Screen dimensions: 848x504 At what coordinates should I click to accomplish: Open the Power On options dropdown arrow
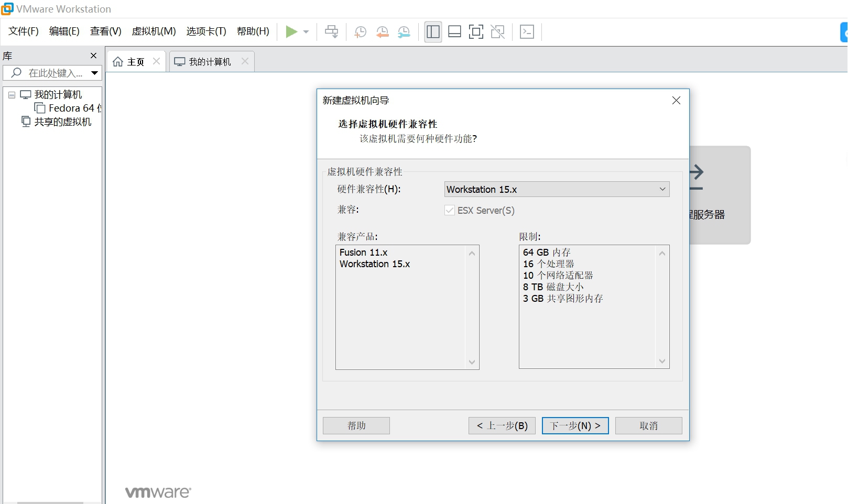pyautogui.click(x=306, y=31)
